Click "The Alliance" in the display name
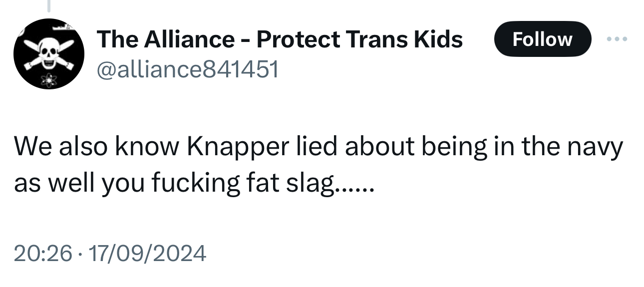Screen dimensions: 644x287 [165, 38]
